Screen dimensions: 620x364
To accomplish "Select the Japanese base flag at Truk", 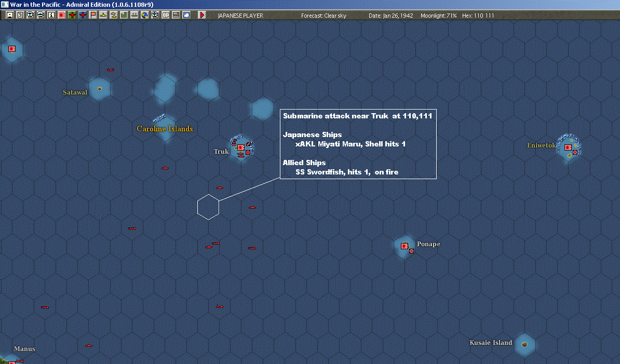I will (241, 147).
